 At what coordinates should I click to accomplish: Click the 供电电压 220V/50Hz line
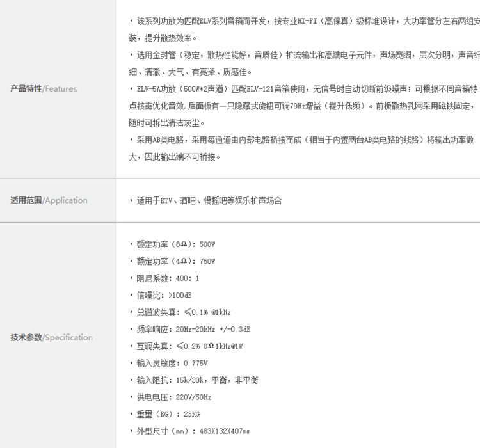173,397
